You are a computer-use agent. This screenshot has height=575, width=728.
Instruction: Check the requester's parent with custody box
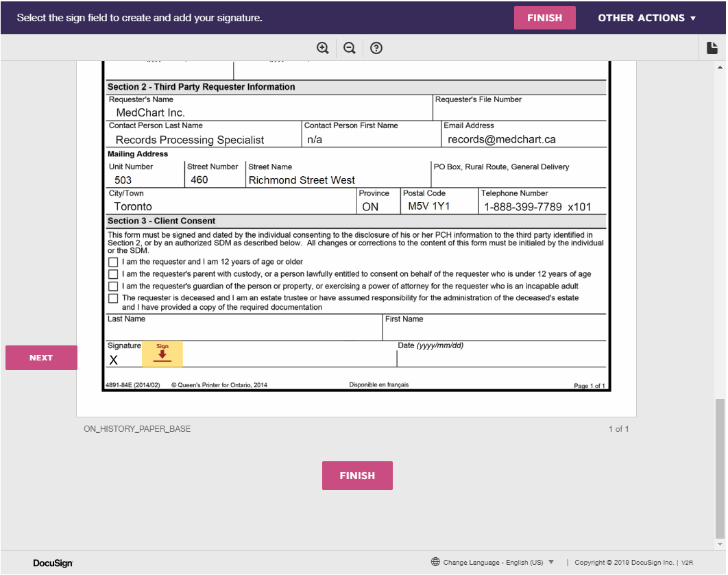113,274
